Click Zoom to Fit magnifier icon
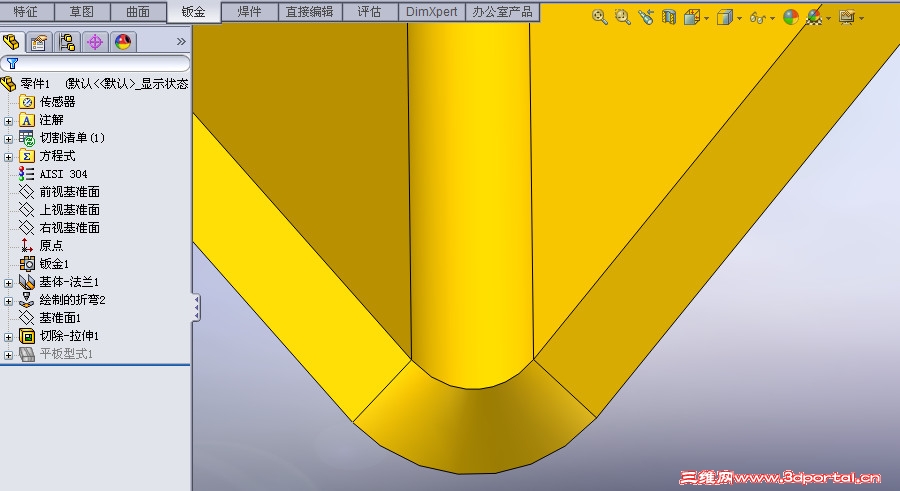Viewport: 900px width, 491px height. [x=599, y=17]
